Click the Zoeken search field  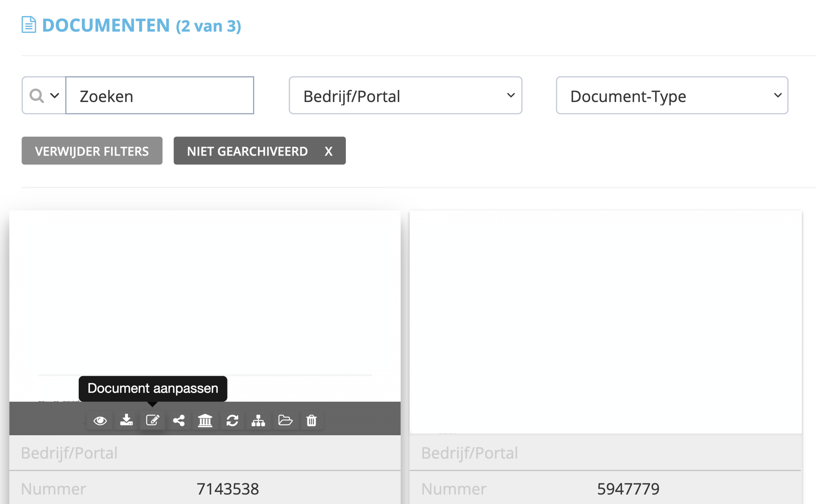pos(160,96)
